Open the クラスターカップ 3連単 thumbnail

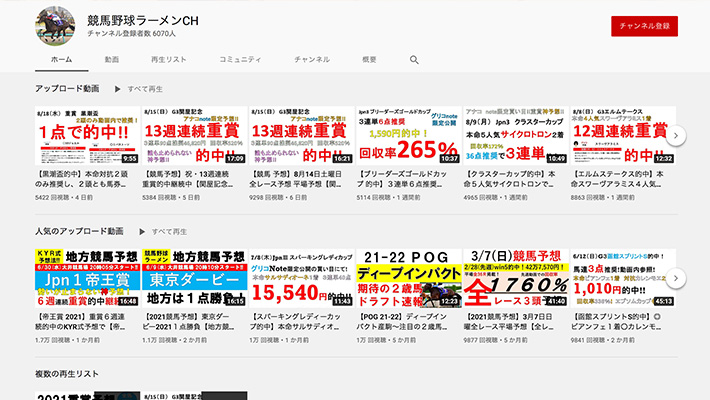point(516,135)
